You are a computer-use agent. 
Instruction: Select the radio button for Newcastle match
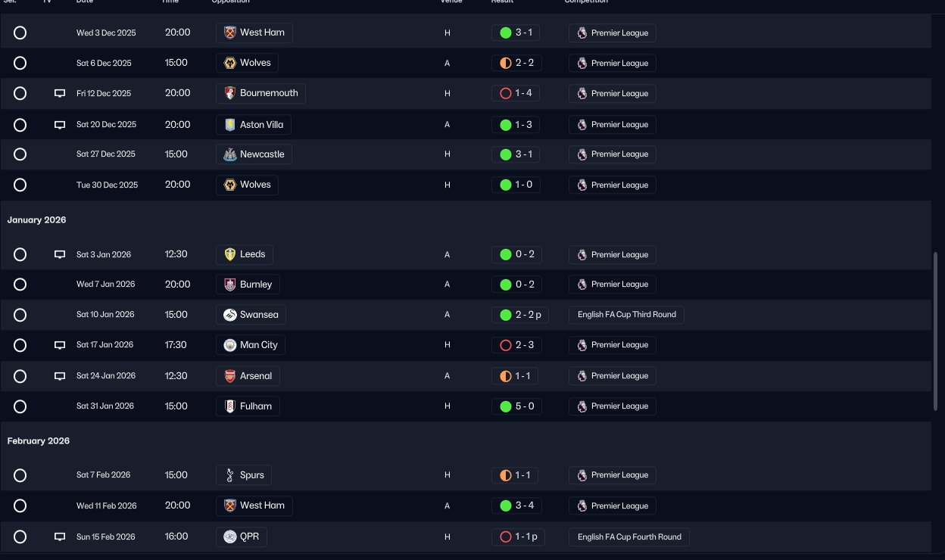[x=20, y=154]
